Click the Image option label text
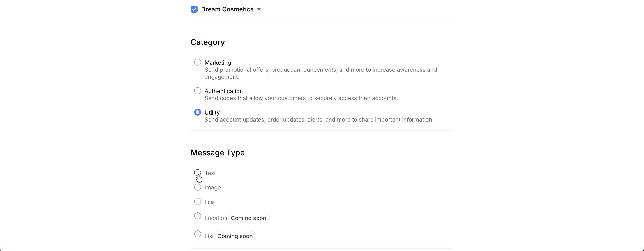This screenshot has width=644, height=251. click(x=212, y=187)
